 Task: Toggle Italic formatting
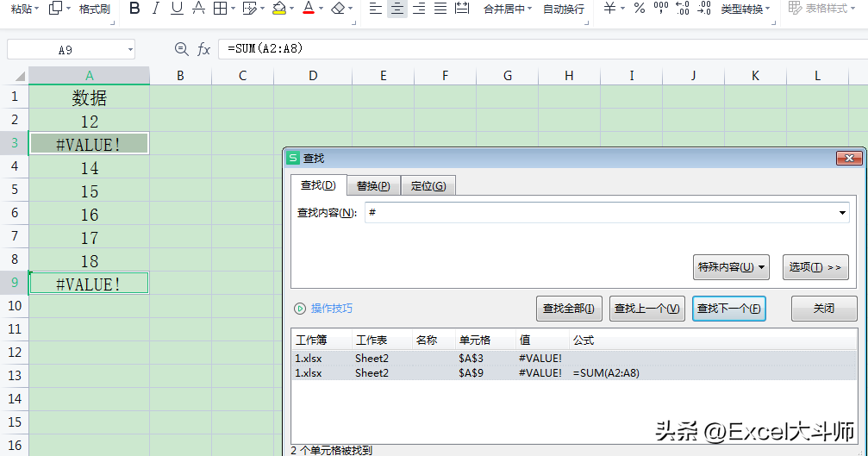point(155,9)
